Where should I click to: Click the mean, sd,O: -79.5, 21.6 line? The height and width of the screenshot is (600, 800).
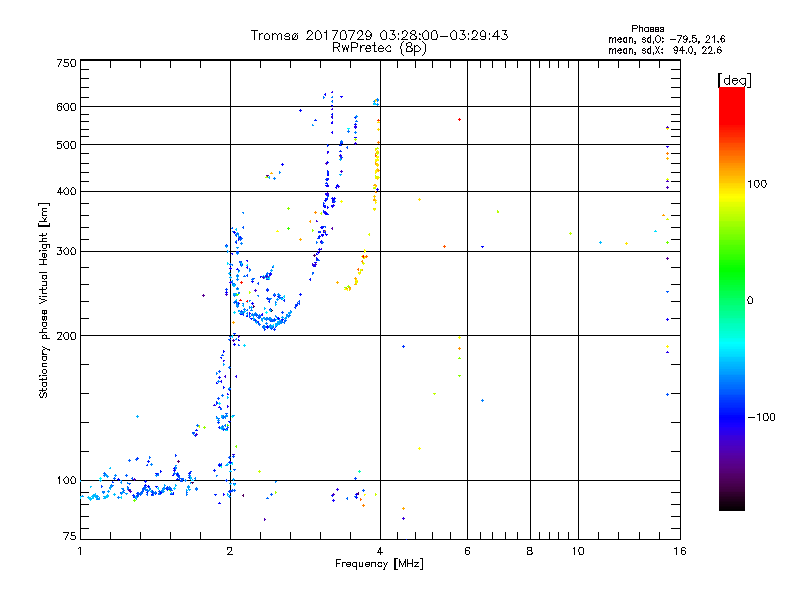pos(666,39)
